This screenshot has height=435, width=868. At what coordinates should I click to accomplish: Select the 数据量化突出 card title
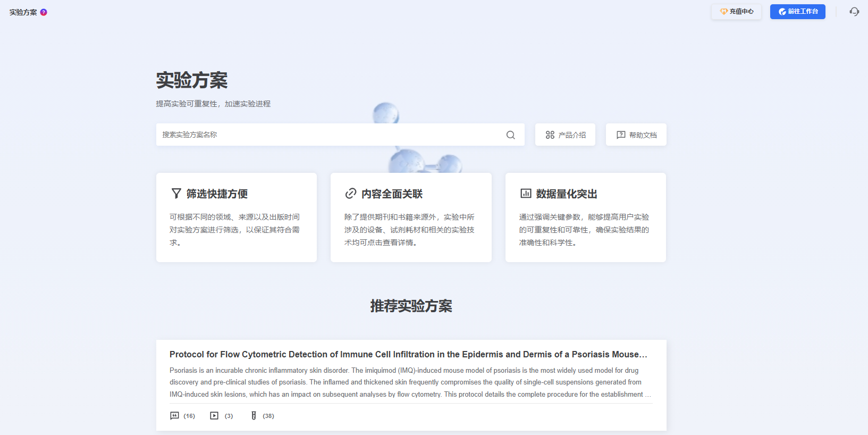(x=567, y=194)
